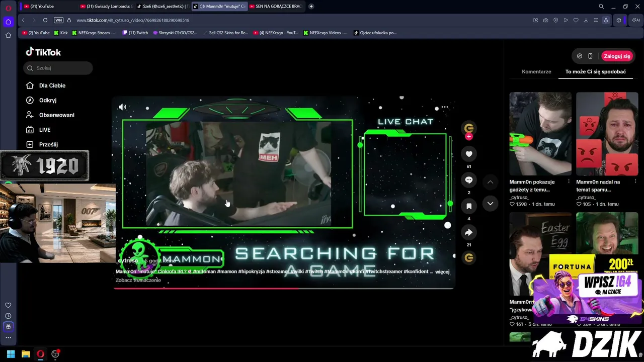Open OBS Studio from the taskbar

coord(55,354)
